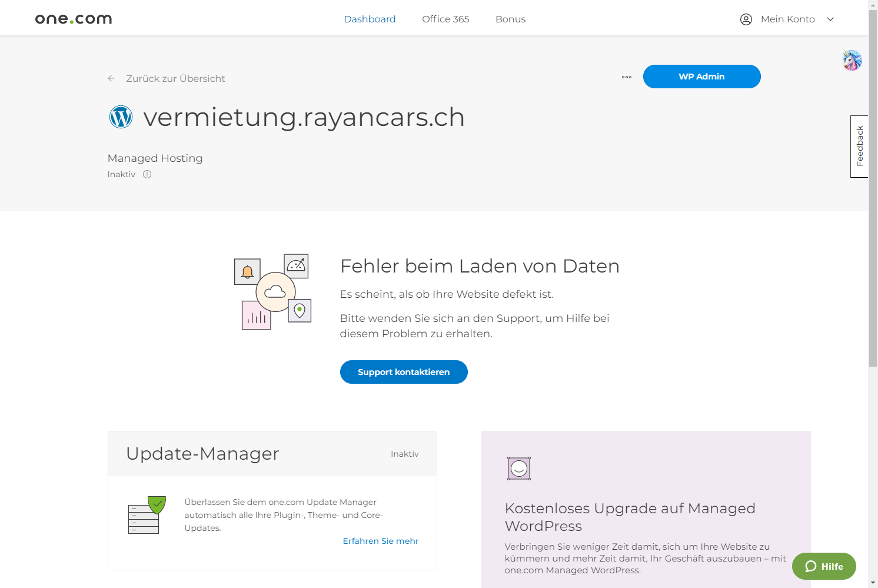Viewport: 878px width, 588px height.
Task: Click Inaktiv status in Update-Manager card
Action: 405,454
